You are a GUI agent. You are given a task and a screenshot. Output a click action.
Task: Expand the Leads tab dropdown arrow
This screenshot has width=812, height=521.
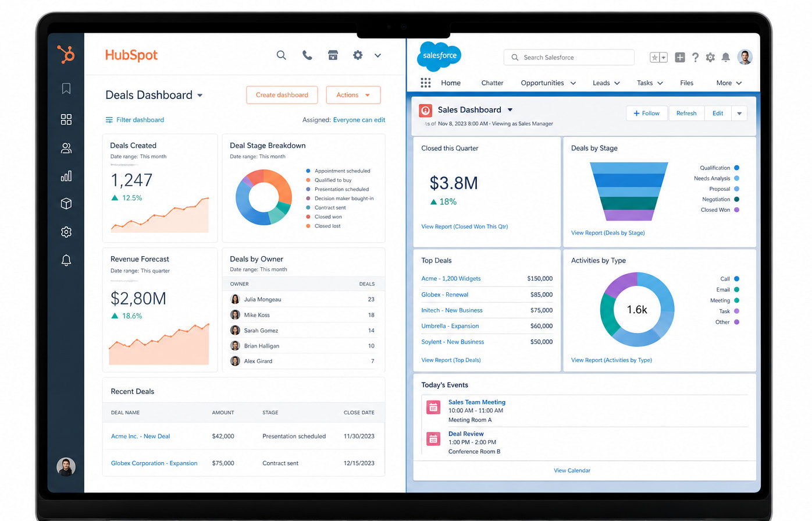click(x=617, y=83)
